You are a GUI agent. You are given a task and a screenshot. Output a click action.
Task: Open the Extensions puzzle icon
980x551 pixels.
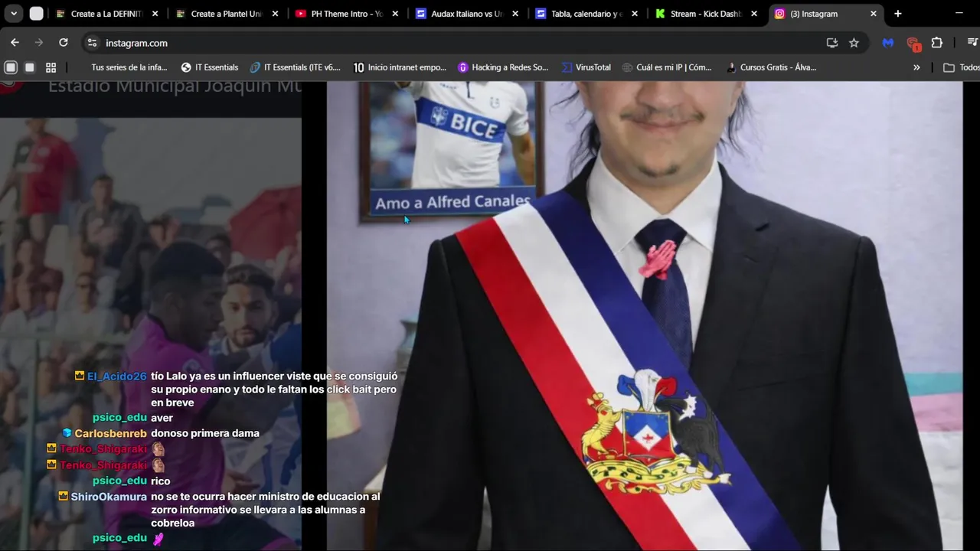937,43
